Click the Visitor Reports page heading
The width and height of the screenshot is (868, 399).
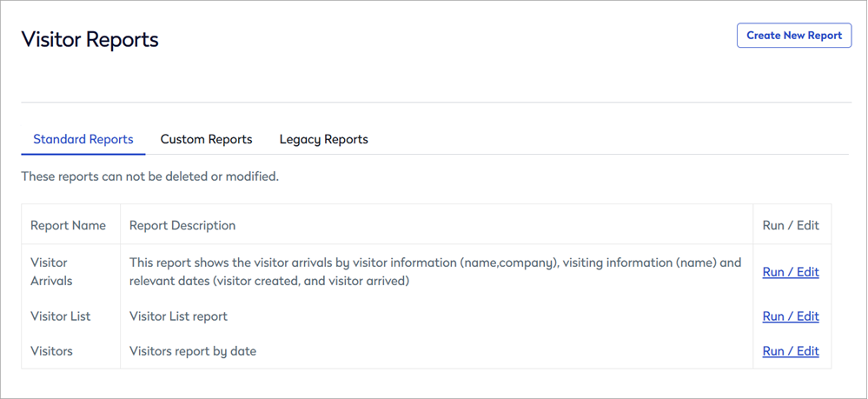(89, 39)
